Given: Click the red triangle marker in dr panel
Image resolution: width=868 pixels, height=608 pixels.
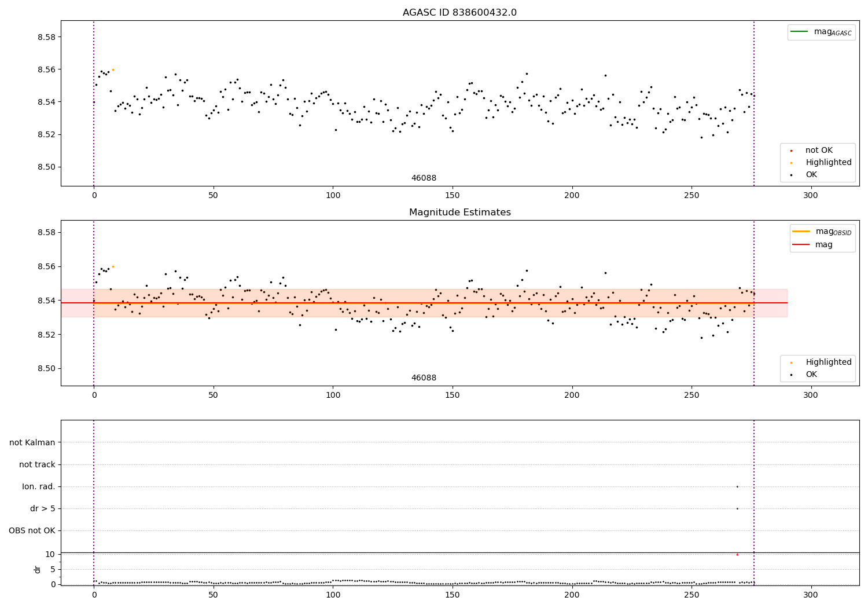Looking at the screenshot, I should point(737,555).
